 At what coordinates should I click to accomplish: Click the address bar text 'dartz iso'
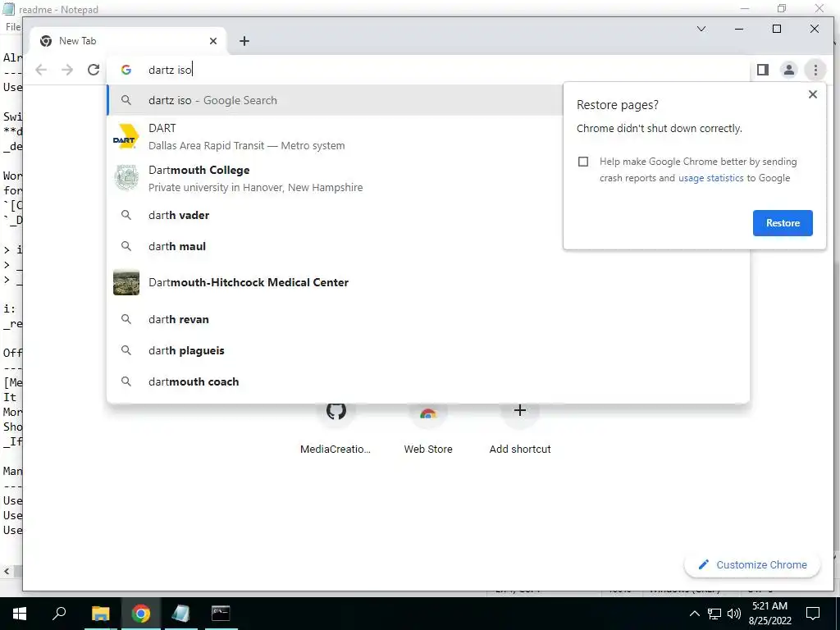pyautogui.click(x=170, y=70)
